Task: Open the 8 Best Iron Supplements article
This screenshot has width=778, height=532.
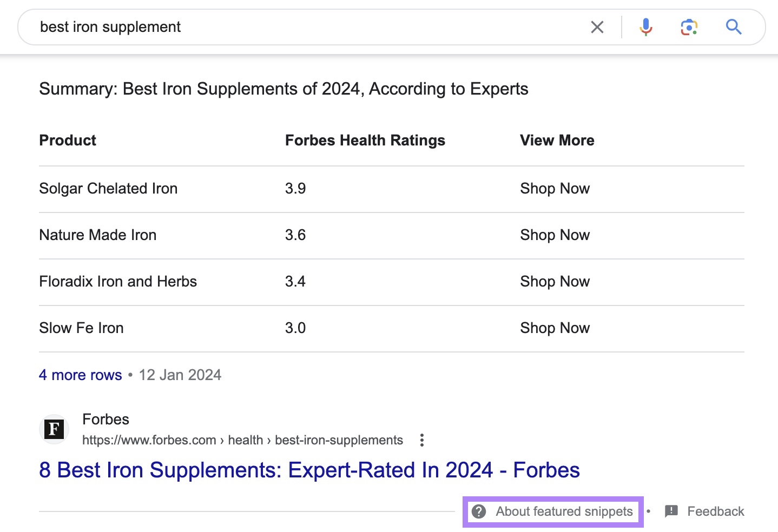Action: 309,470
